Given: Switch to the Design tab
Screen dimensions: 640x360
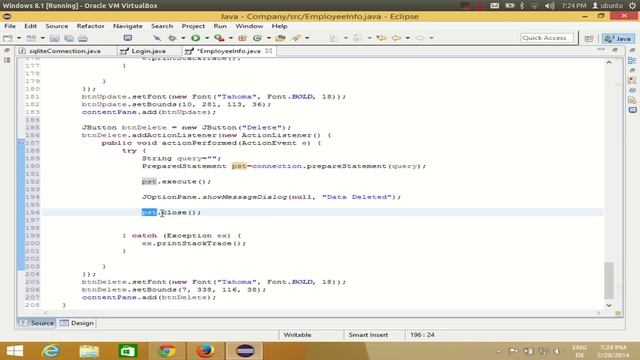Looking at the screenshot, I should coord(77,323).
